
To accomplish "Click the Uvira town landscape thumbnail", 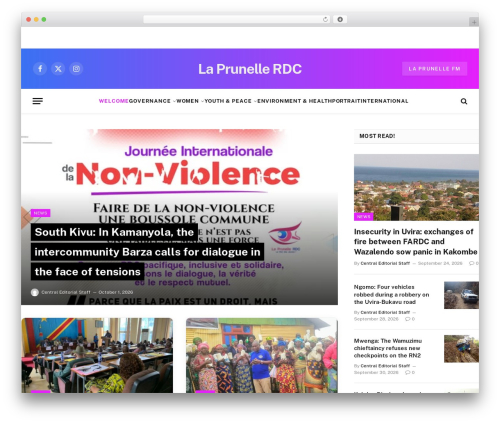I will pos(416,187).
